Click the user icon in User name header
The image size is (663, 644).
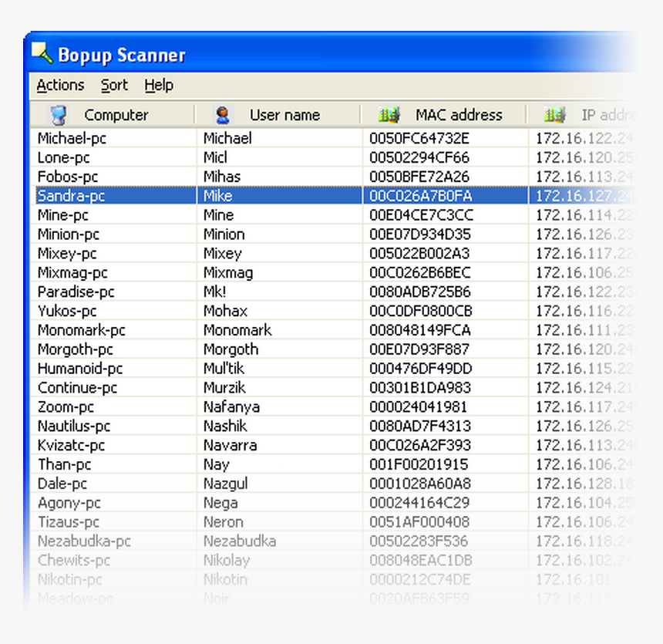[x=222, y=115]
